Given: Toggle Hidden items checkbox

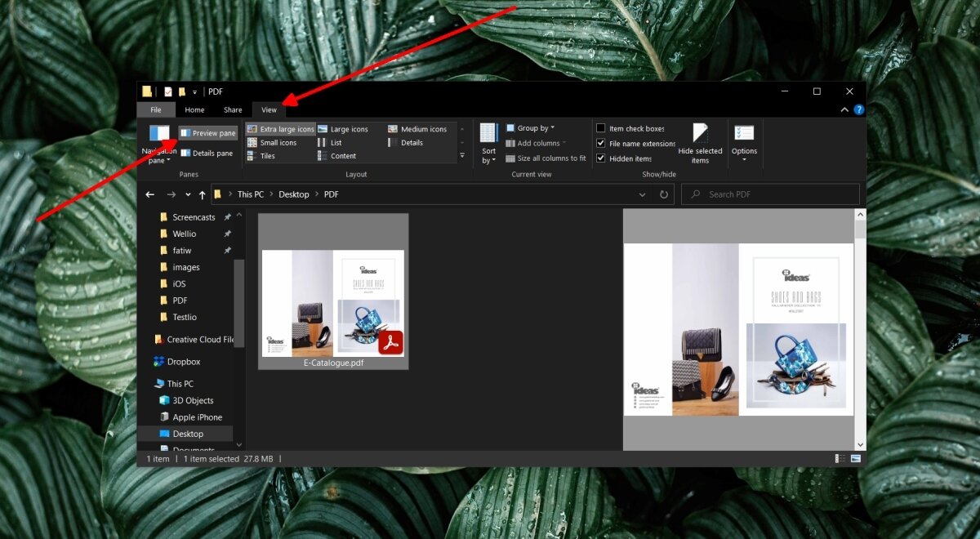Looking at the screenshot, I should 601,158.
